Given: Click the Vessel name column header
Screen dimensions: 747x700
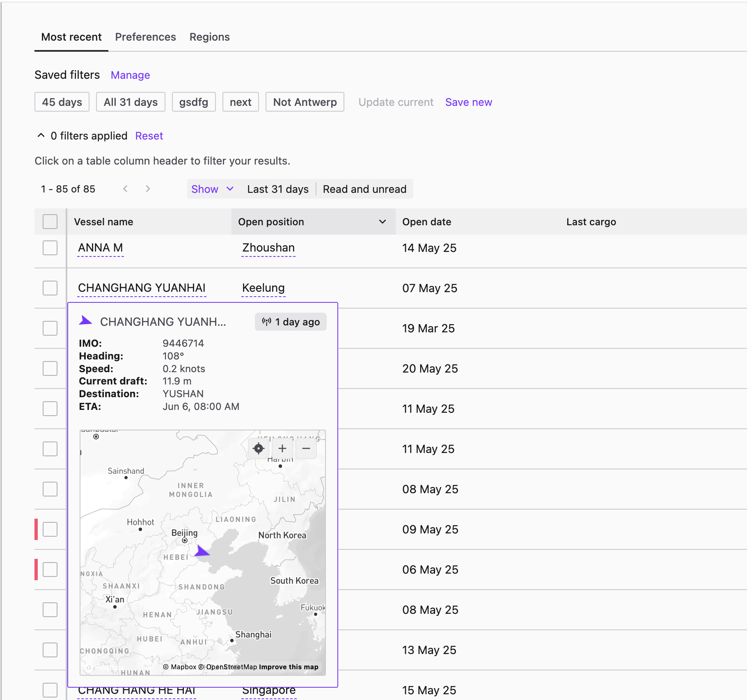Looking at the screenshot, I should [x=149, y=222].
